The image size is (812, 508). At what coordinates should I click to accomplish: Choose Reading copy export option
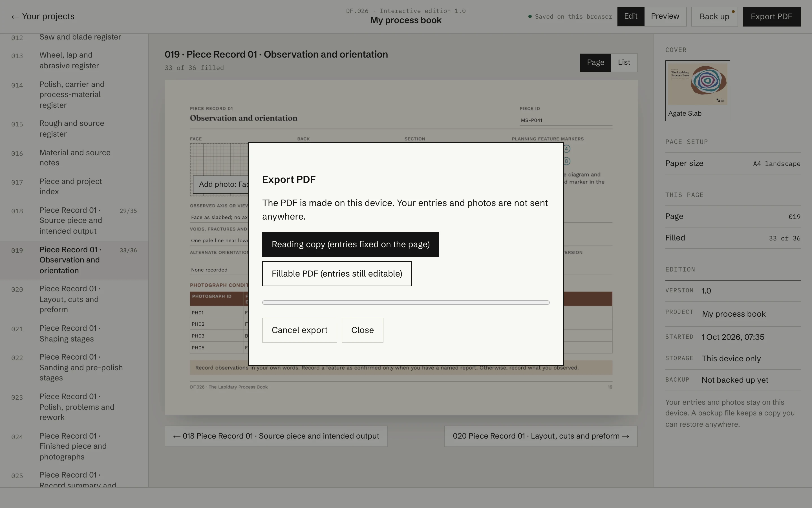point(350,244)
